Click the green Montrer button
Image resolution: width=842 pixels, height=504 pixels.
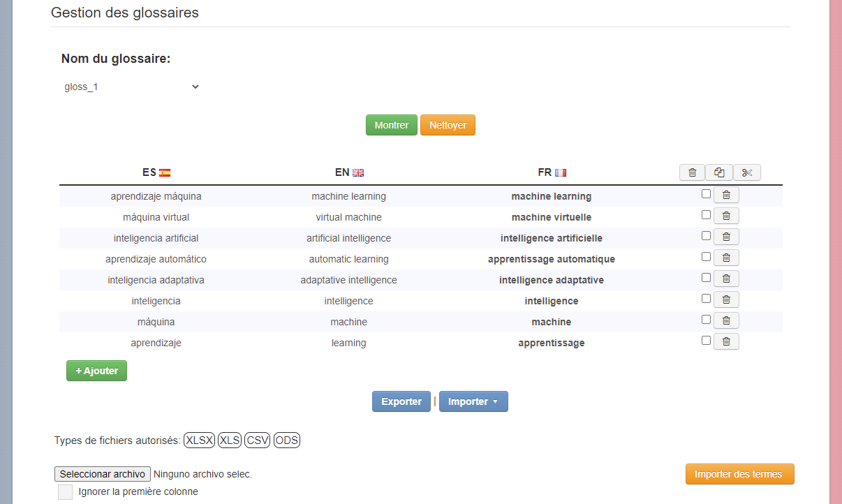pos(391,125)
